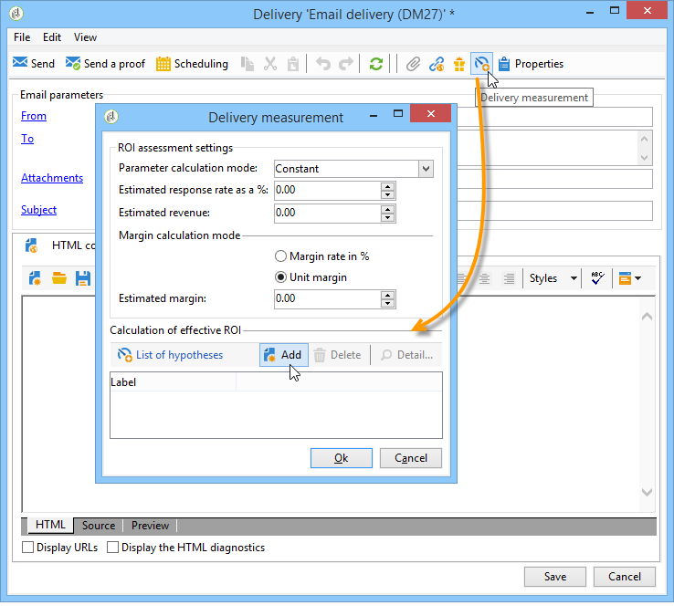Click the editor scrollbar up arrow
The width and height of the screenshot is (674, 616).
(647, 317)
